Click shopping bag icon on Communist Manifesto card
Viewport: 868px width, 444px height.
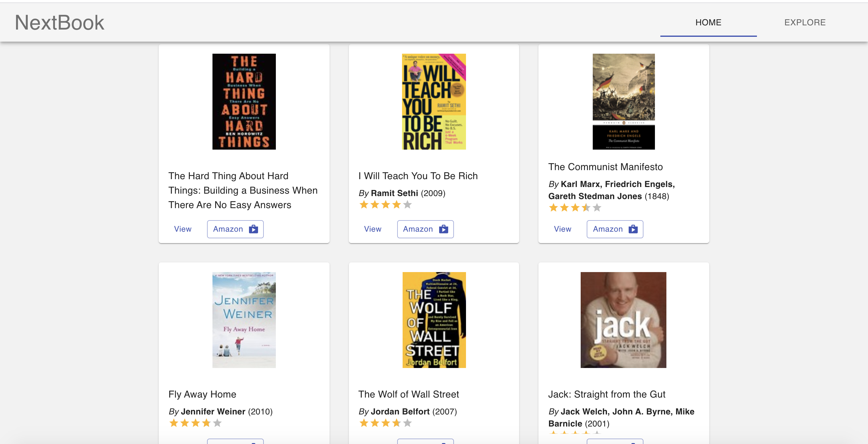(633, 229)
